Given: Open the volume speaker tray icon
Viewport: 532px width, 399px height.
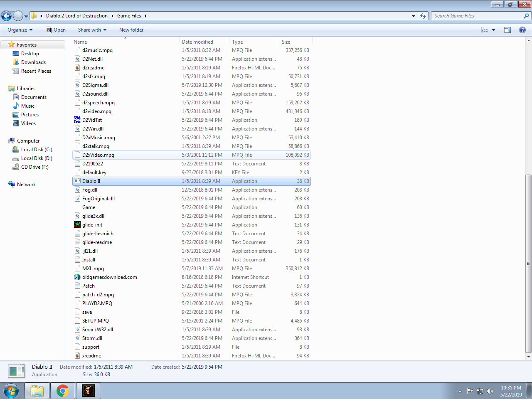Looking at the screenshot, I should click(490, 391).
